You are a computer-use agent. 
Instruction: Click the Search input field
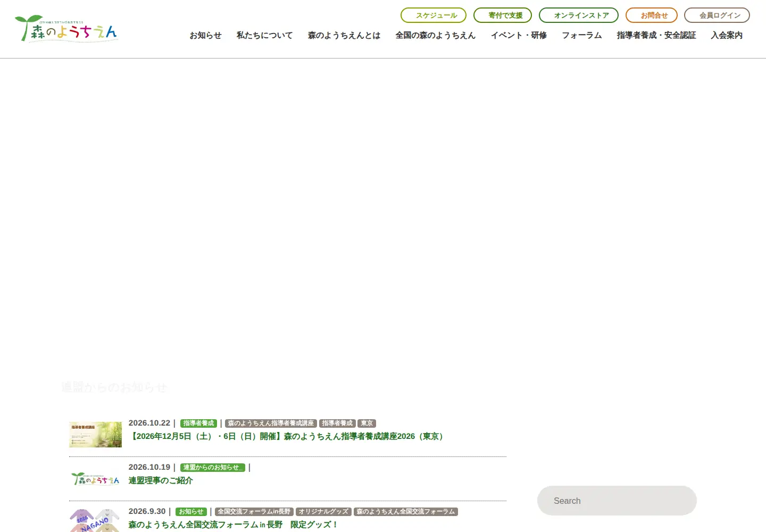coord(617,501)
